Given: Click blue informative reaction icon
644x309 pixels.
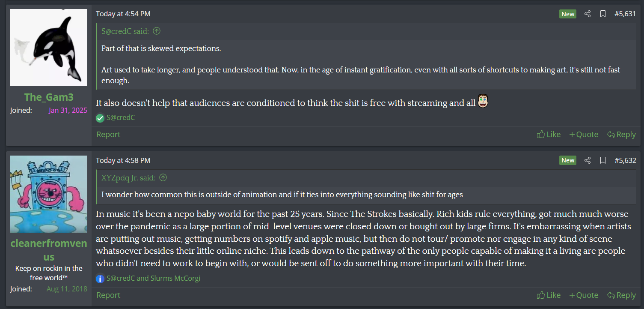Looking at the screenshot, I should pyautogui.click(x=100, y=279).
